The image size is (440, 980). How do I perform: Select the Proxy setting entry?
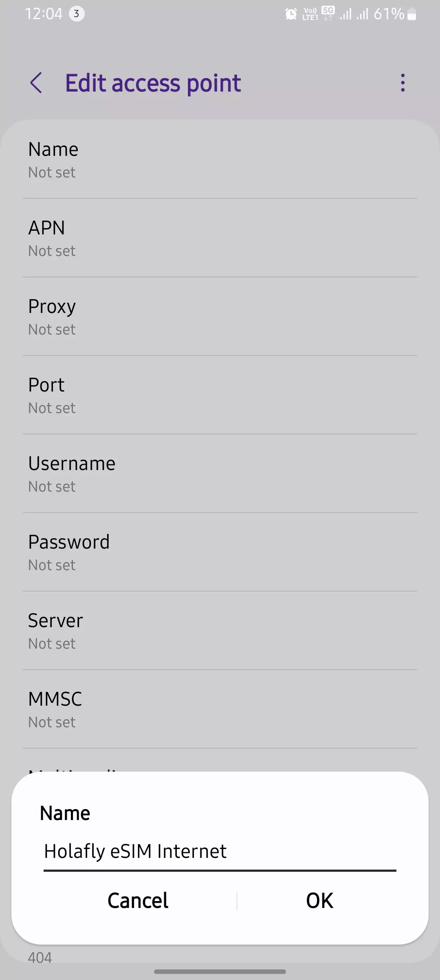point(220,317)
